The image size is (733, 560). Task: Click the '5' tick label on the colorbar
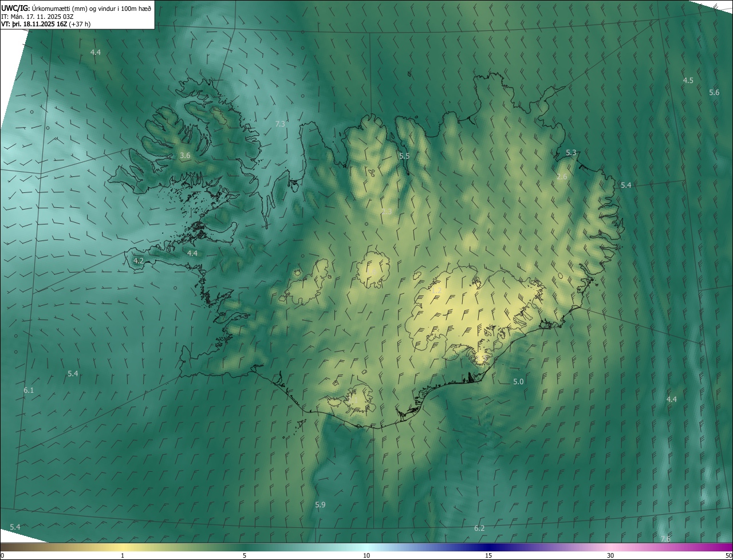245,555
